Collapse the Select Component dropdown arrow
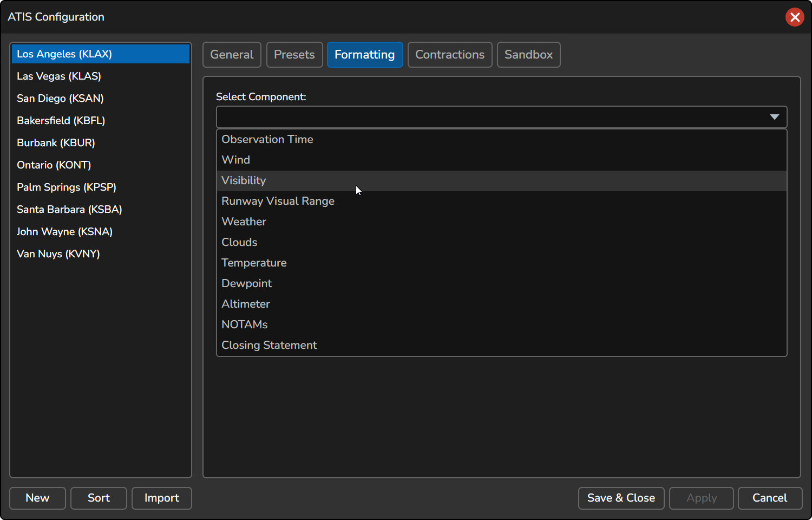 coord(774,117)
